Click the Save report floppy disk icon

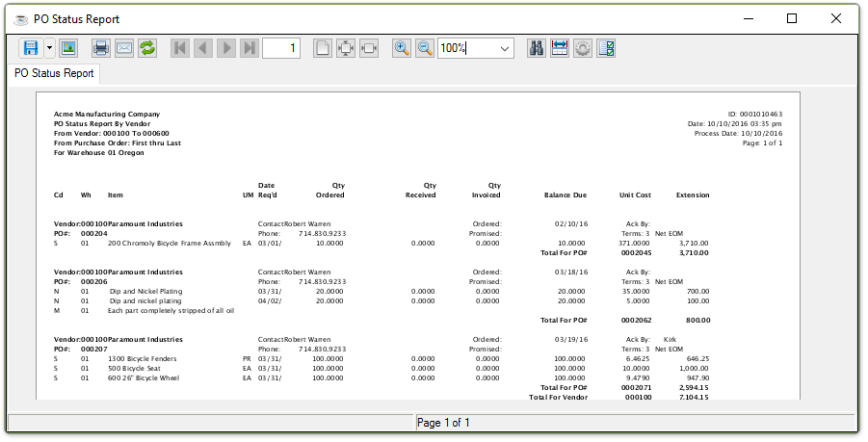tap(31, 48)
